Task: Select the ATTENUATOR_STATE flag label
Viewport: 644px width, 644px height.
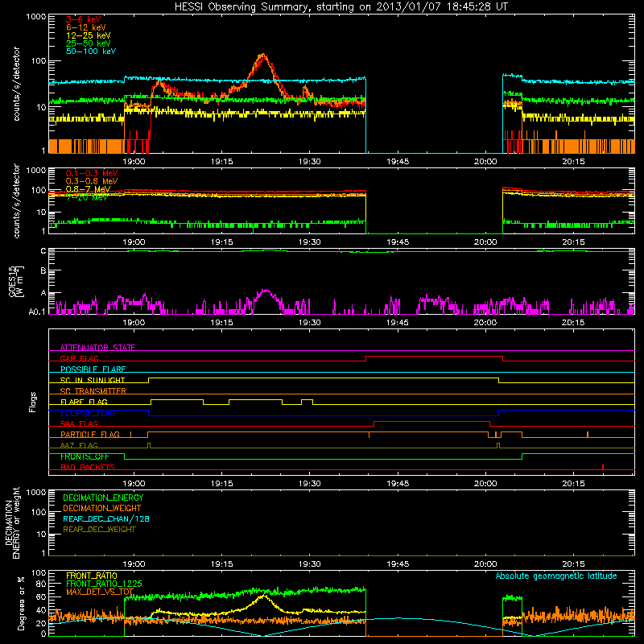Action: click(x=97, y=348)
